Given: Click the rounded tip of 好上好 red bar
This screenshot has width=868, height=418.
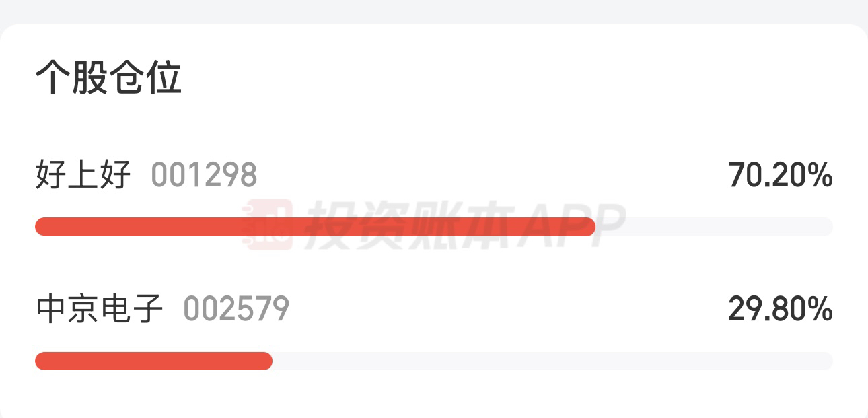Looking at the screenshot, I should tap(589, 226).
